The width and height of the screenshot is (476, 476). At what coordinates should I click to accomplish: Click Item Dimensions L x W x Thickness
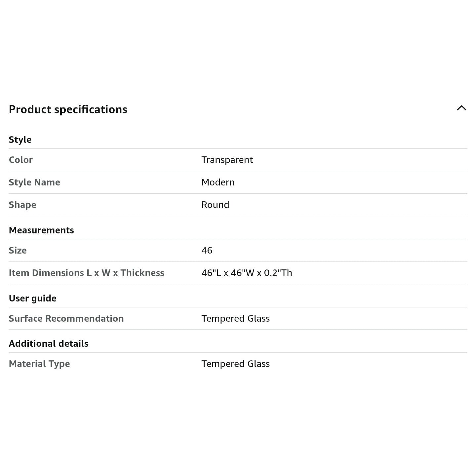click(87, 273)
